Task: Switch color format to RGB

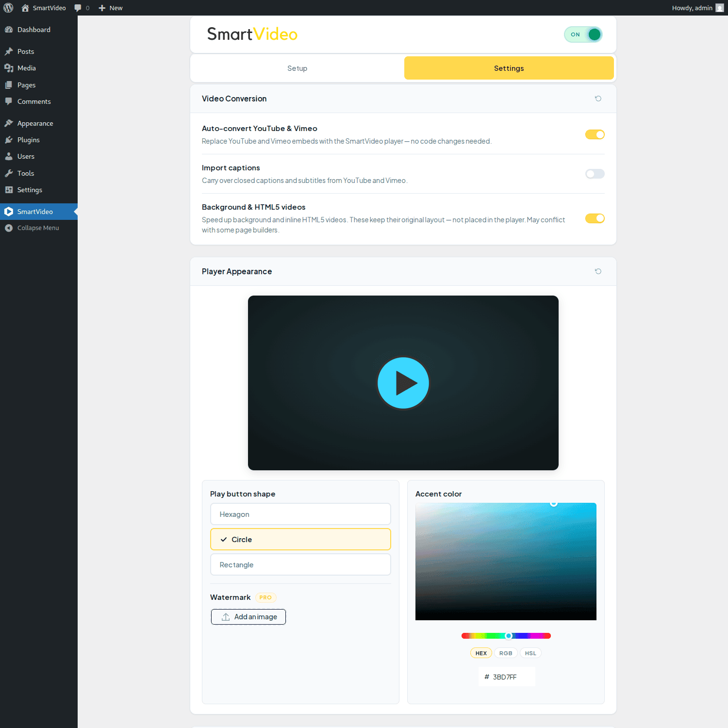Action: pyautogui.click(x=506, y=653)
